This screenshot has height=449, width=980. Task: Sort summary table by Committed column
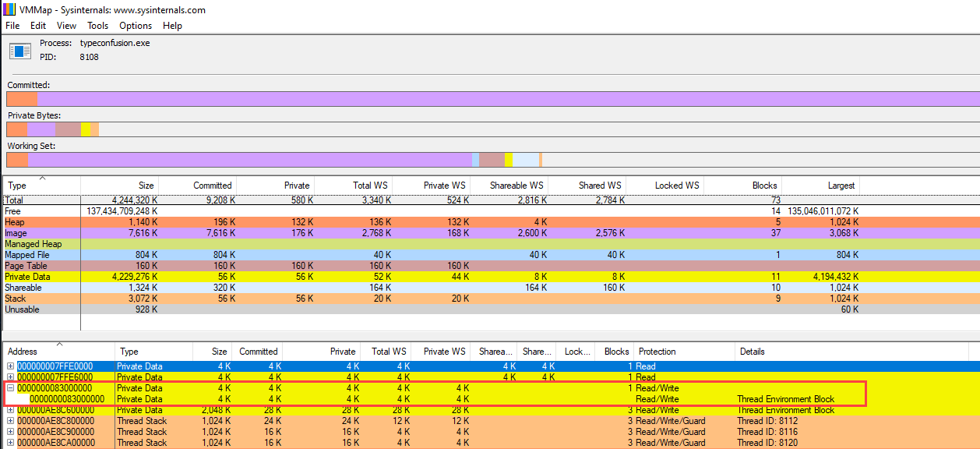coord(197,186)
